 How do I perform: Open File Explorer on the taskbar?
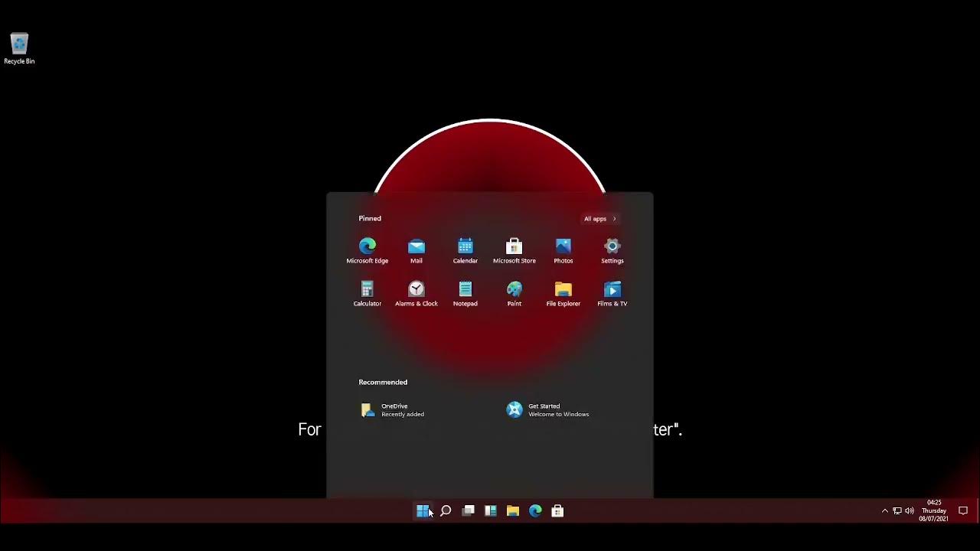513,511
